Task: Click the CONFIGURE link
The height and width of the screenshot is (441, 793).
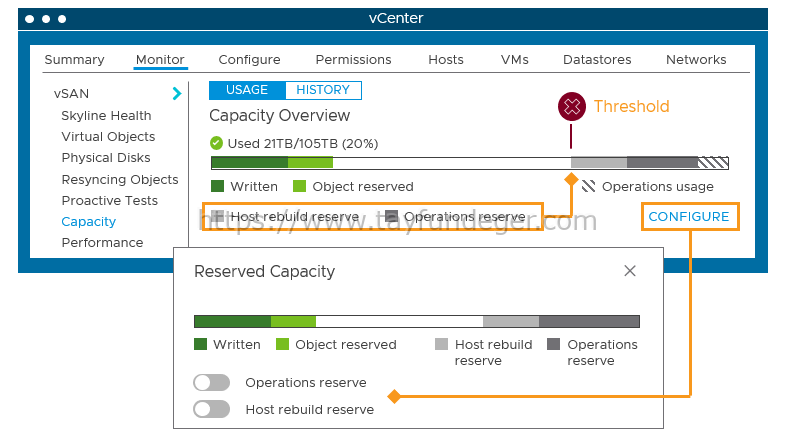Action: coord(689,216)
